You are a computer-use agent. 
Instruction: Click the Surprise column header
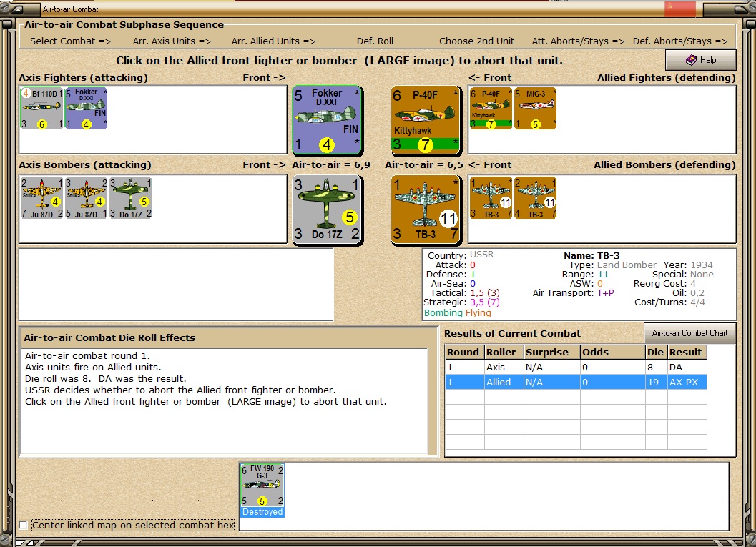(552, 353)
